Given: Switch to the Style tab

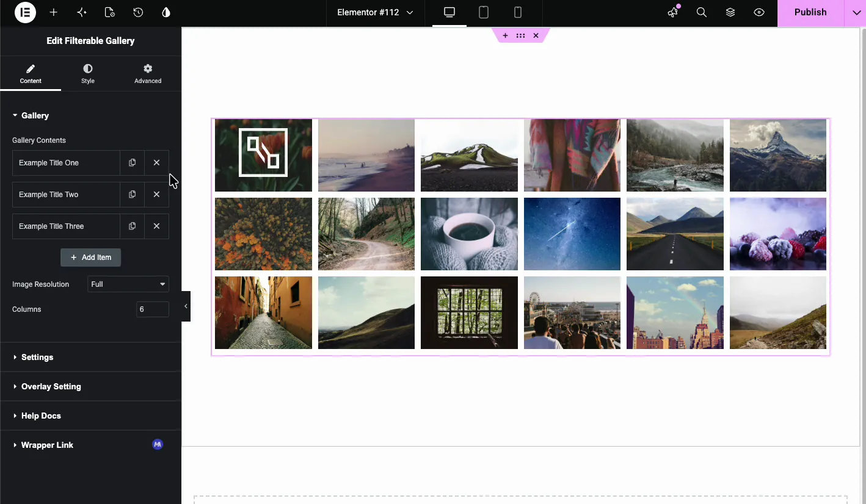Looking at the screenshot, I should [88, 74].
